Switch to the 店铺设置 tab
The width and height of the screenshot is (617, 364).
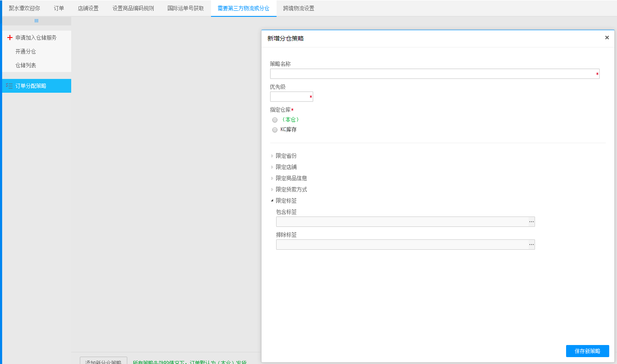tap(88, 8)
